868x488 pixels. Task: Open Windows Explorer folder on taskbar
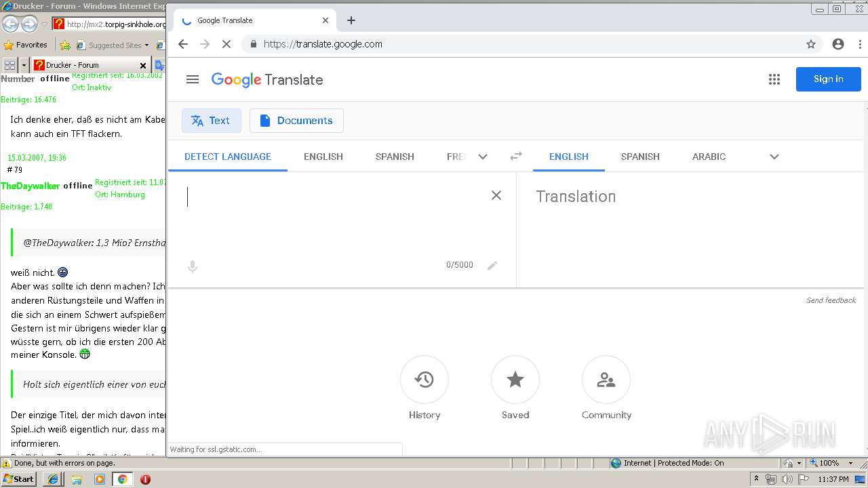[x=77, y=479]
